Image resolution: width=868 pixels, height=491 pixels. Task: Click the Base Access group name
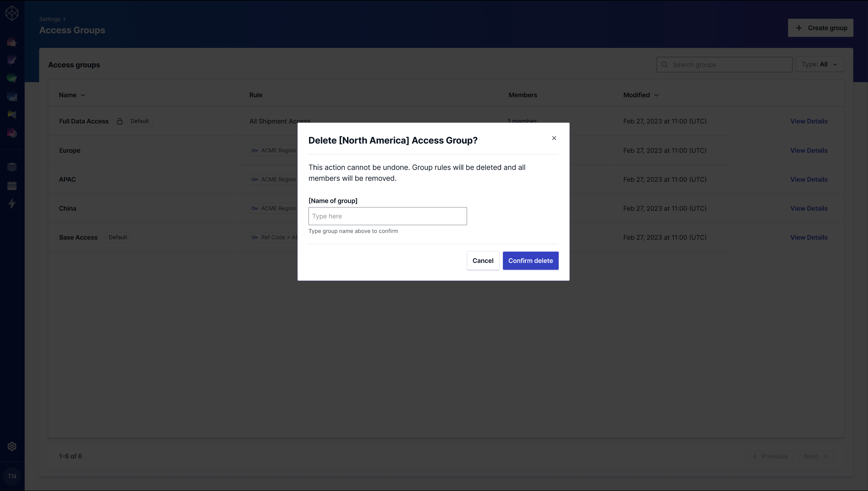(x=78, y=238)
